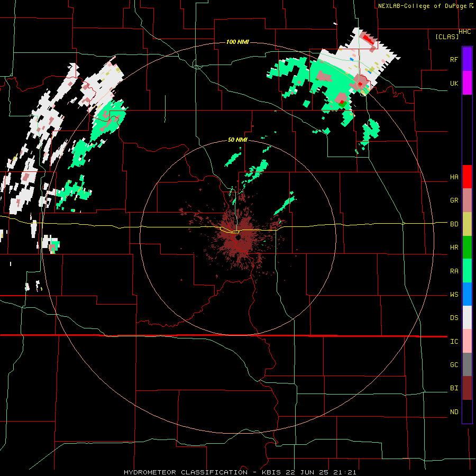Click the UK legend label
The image size is (476, 476).
pos(454,83)
